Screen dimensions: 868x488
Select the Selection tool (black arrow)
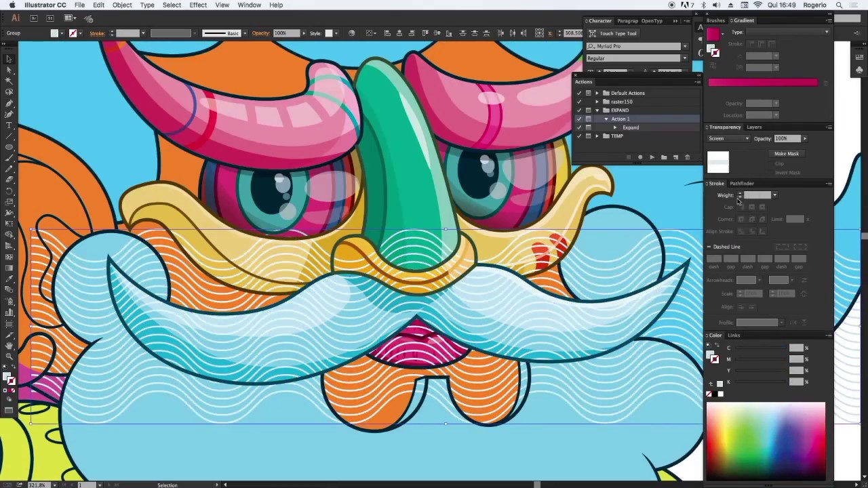click(9, 58)
